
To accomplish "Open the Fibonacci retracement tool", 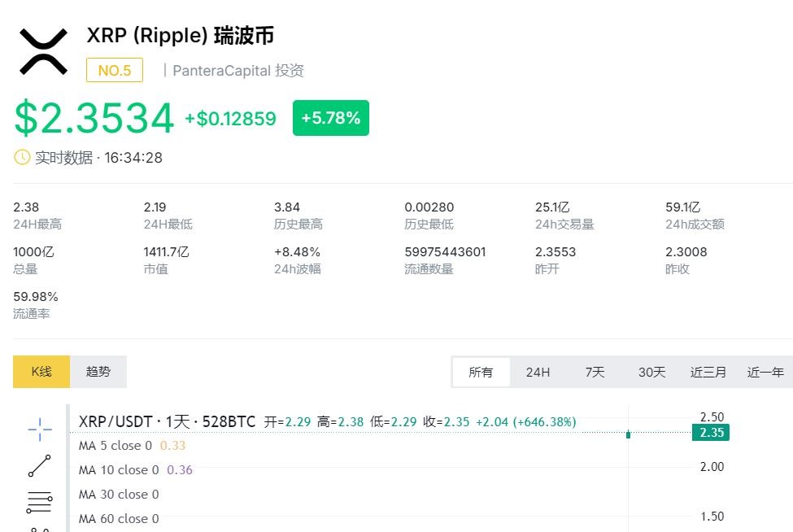I will tap(39, 503).
